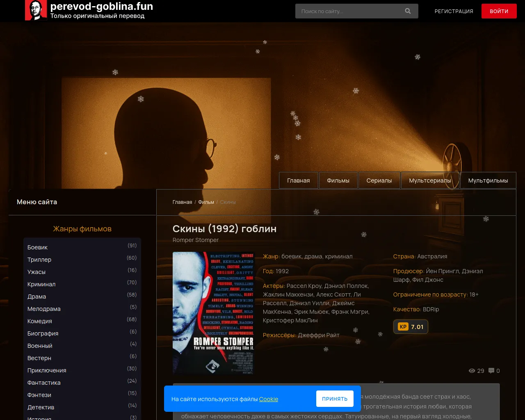Open the Cookie information link
Screen dimensions: 525x420
[x=269, y=399]
